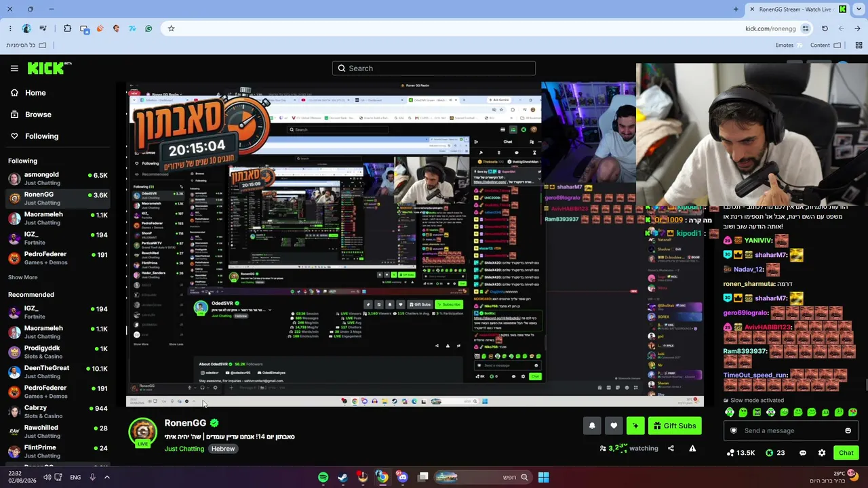Open the browser Extensions puzzle icon
868x488 pixels.
pyautogui.click(x=67, y=28)
